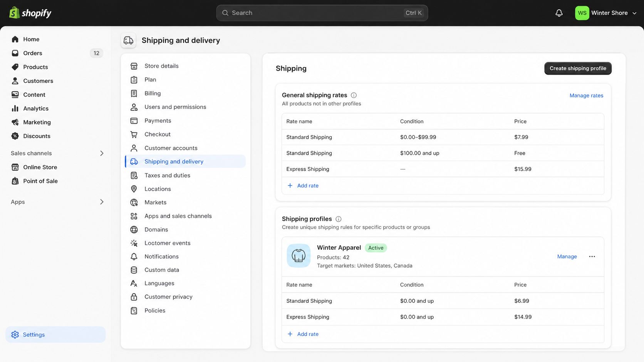644x362 pixels.
Task: Click the $0.00–$99.99 condition cell
Action: [418, 137]
